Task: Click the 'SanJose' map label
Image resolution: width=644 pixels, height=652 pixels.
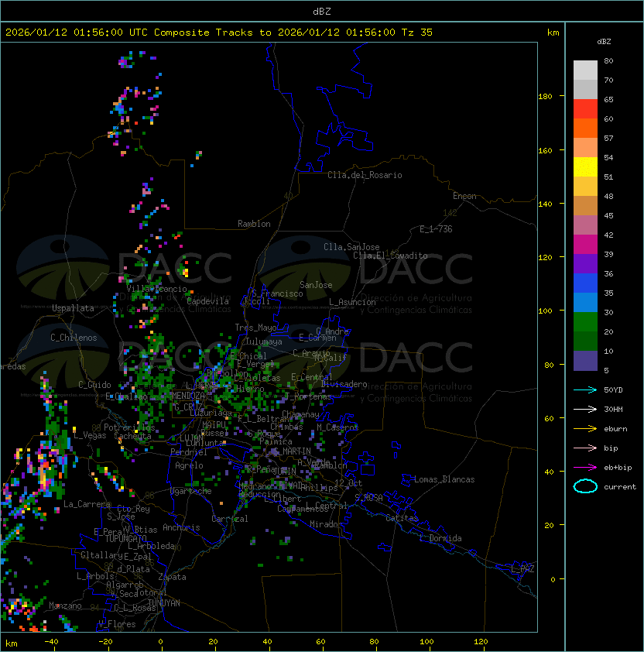Action: pyautogui.click(x=316, y=285)
